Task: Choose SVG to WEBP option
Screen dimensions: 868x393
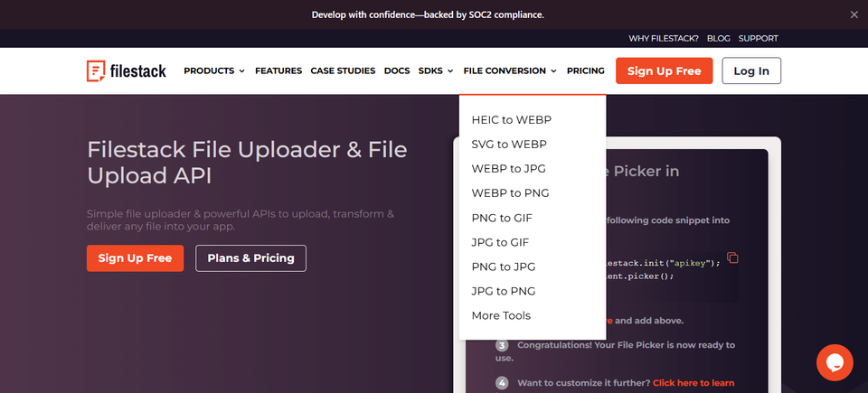Action: point(509,144)
